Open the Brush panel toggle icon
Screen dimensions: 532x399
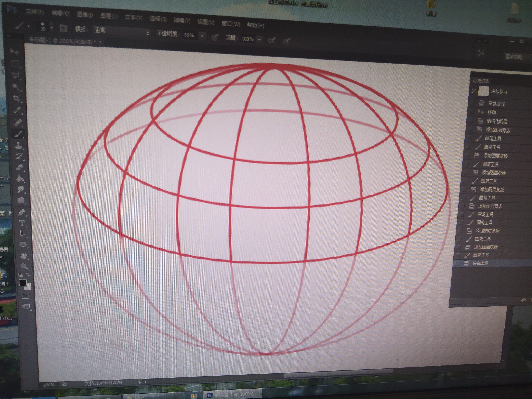tap(63, 28)
